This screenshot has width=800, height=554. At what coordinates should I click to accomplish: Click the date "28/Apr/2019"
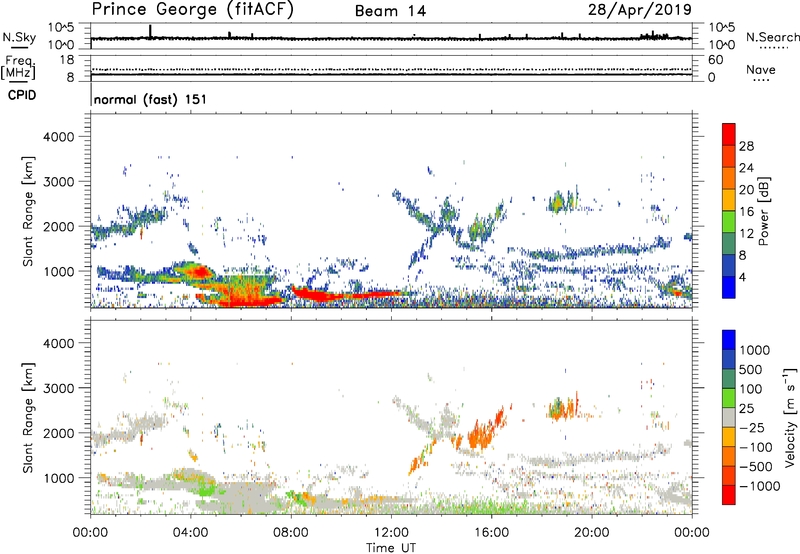(x=640, y=10)
